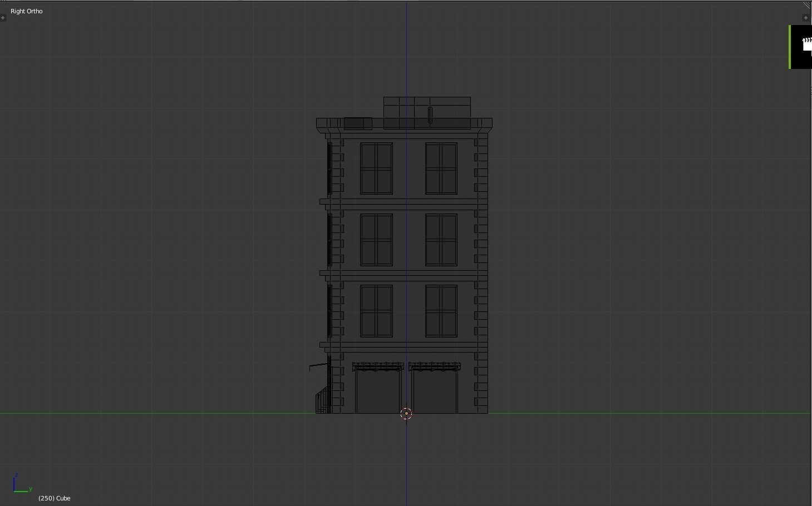Select the awning above the left garage door
The image size is (812, 506).
(x=378, y=366)
